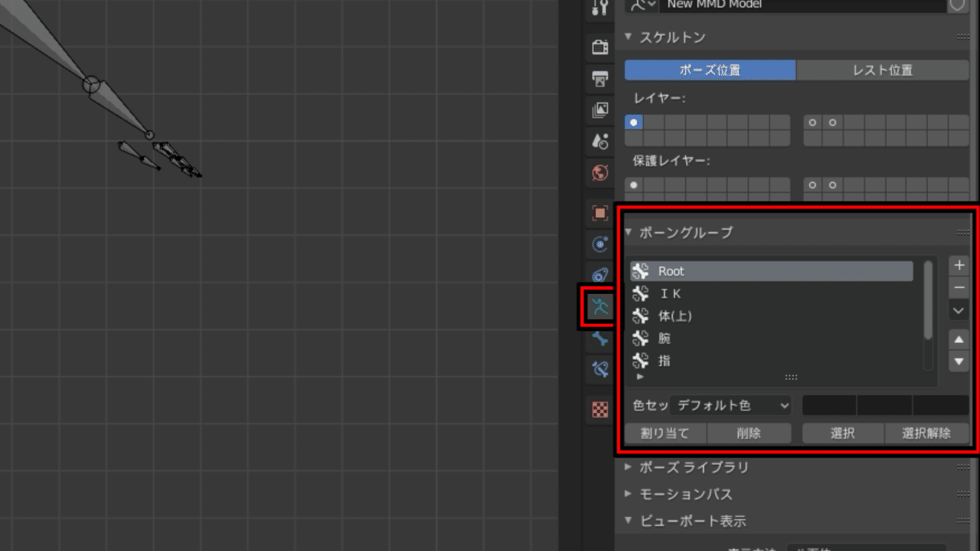Select ポーズ位置 mode
Screen dimensions: 980x551
point(710,70)
